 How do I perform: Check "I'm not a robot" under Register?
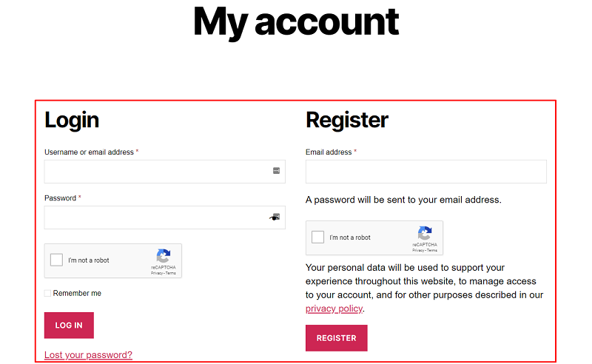tap(318, 237)
